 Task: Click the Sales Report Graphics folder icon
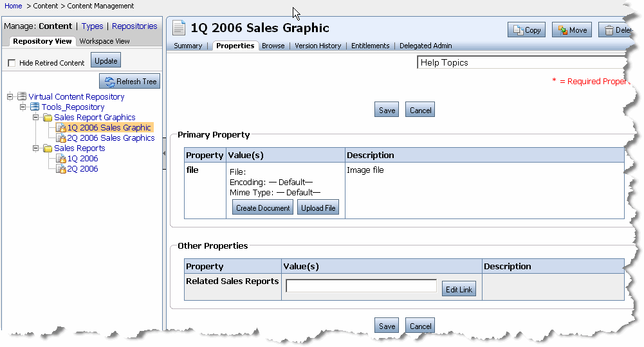[x=48, y=118]
